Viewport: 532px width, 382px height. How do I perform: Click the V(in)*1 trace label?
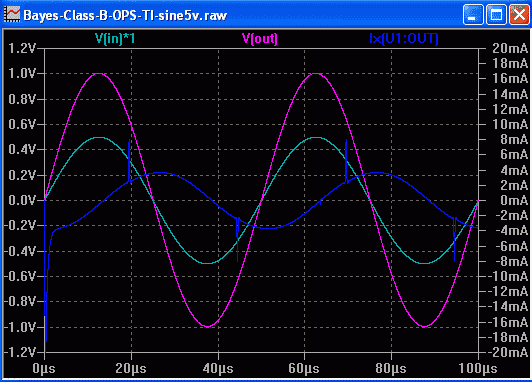[x=115, y=38]
